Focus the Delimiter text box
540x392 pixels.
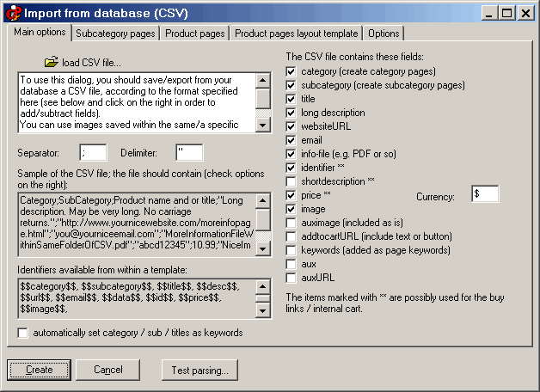188,152
